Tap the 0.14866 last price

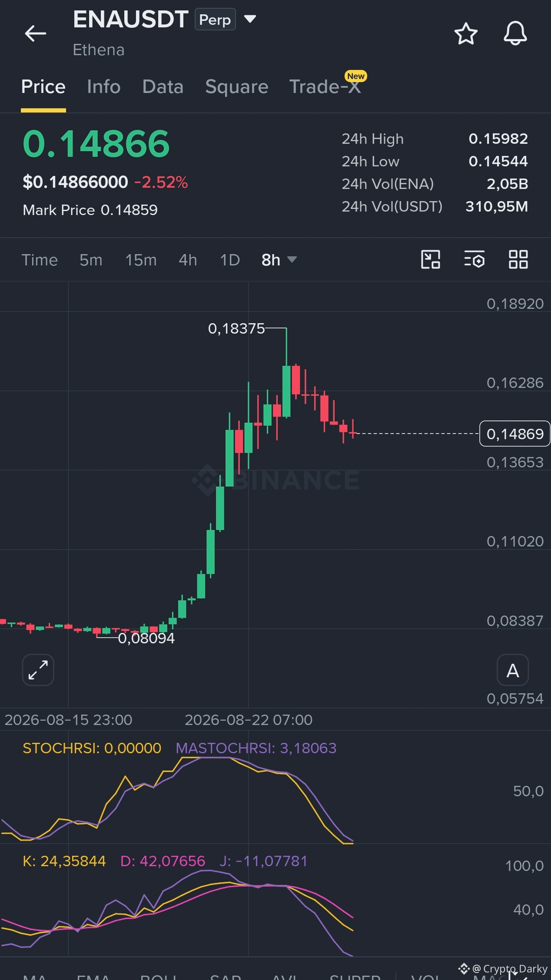click(x=96, y=144)
